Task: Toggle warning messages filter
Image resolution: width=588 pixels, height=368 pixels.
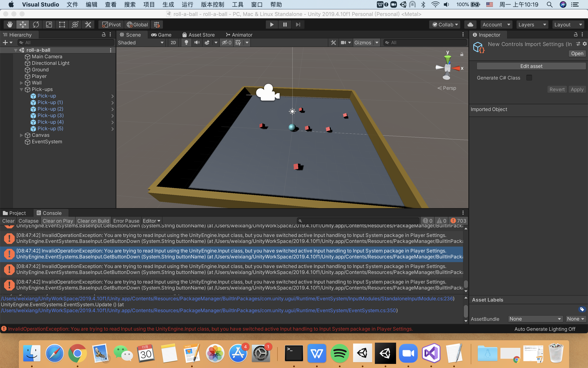Action: coord(441,221)
